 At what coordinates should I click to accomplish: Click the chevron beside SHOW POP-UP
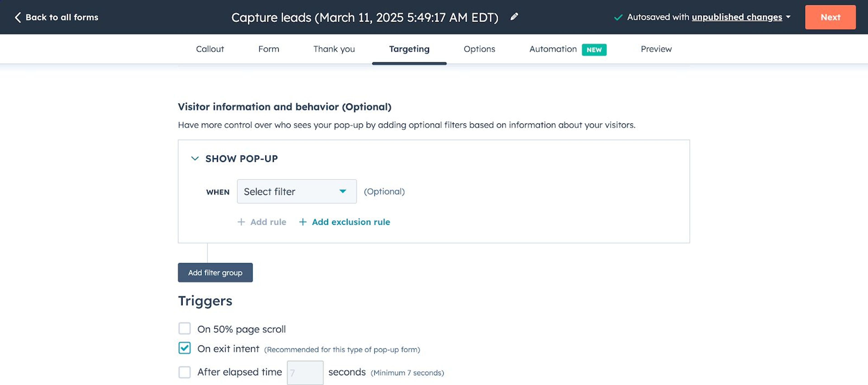pos(194,158)
